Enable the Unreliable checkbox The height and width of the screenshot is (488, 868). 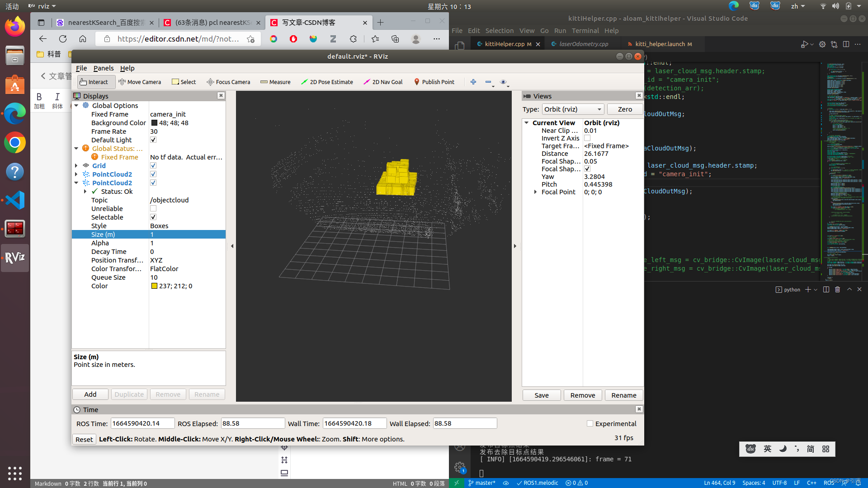point(153,209)
